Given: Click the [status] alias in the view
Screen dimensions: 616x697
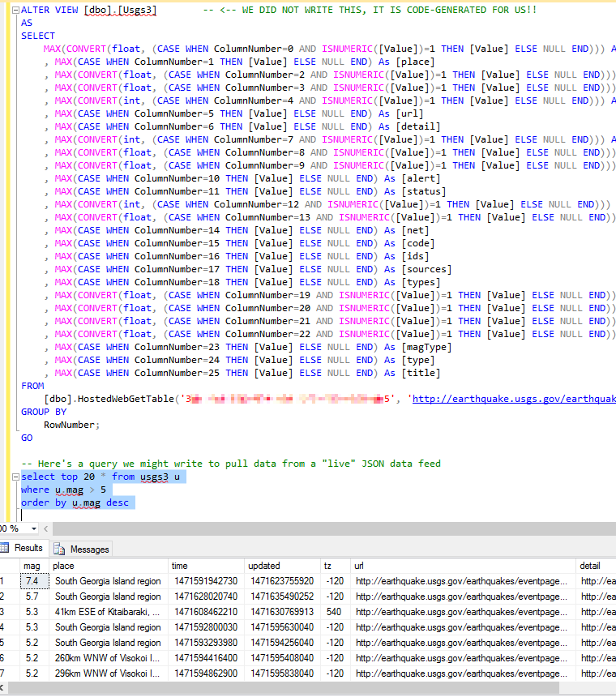Looking at the screenshot, I should click(424, 191).
